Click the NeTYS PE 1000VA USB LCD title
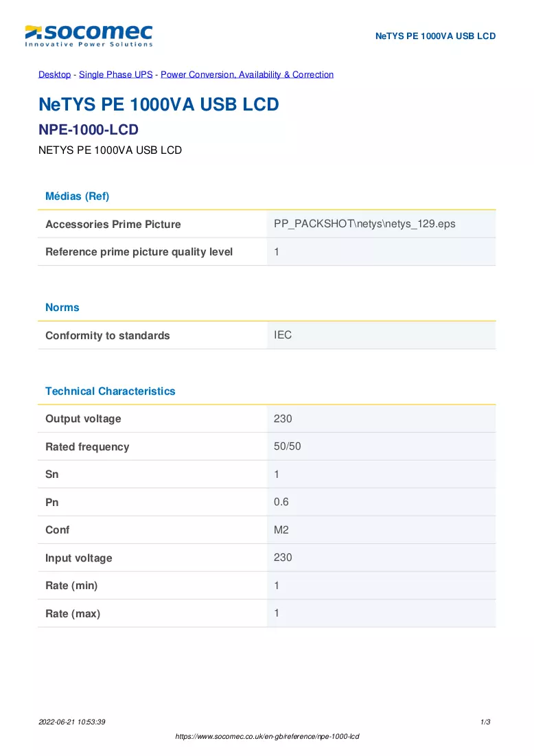Viewport: 534px width, 756px height. [x=159, y=104]
